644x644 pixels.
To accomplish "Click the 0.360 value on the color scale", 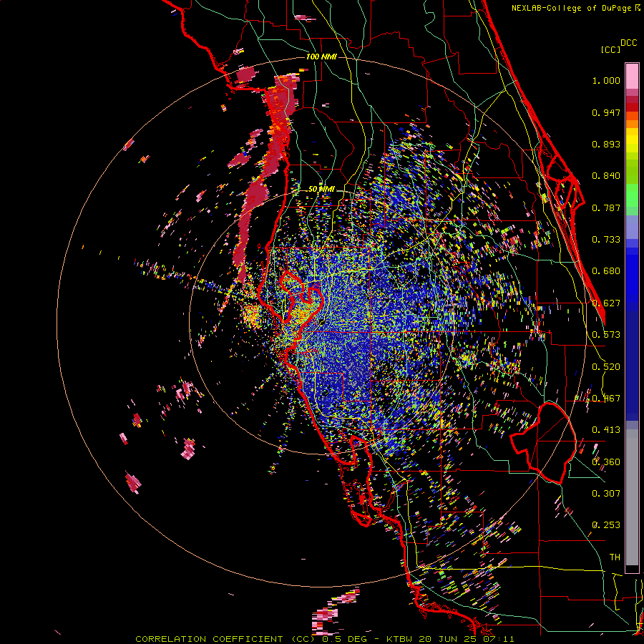I will (606, 462).
